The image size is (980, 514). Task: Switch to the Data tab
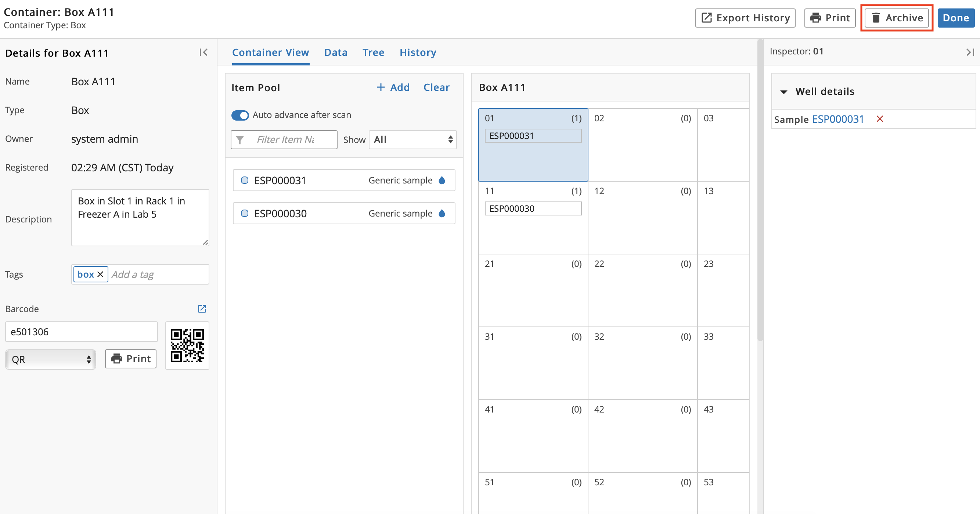[336, 53]
